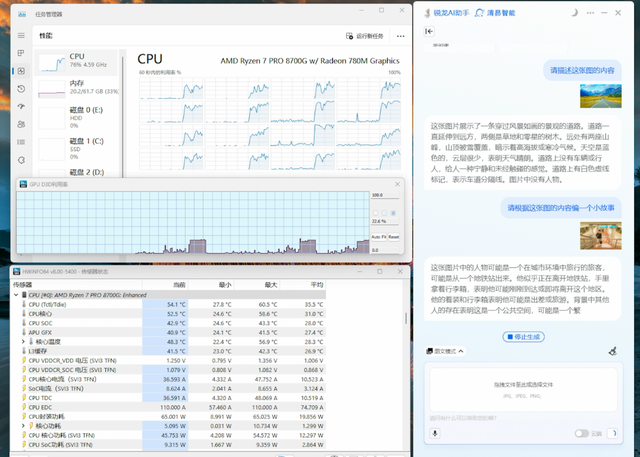Image resolution: width=640 pixels, height=457 pixels.
Task: Open the mountain road image thumbnail in chat
Action: point(600,96)
